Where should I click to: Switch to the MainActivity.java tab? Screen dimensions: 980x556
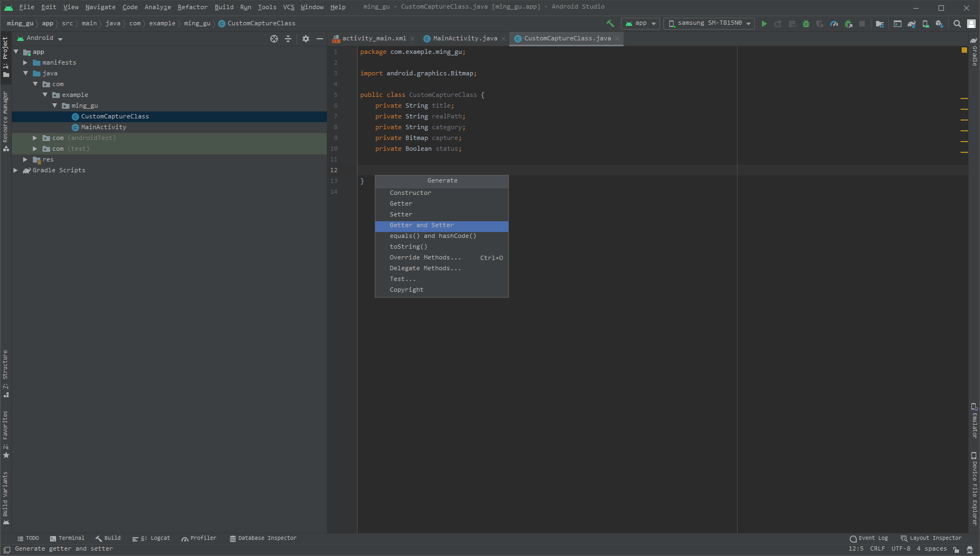click(x=465, y=39)
